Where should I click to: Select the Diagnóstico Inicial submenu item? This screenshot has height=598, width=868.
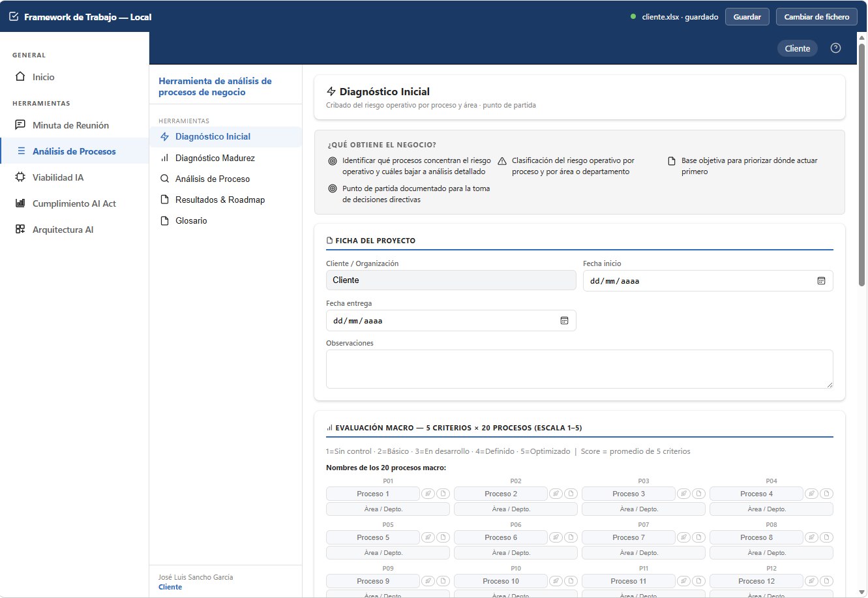[226, 137]
